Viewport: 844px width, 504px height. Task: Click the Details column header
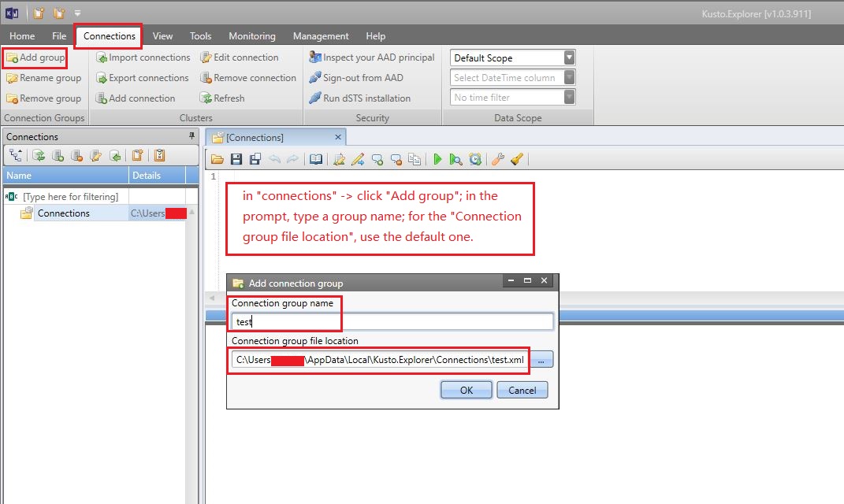pos(157,176)
